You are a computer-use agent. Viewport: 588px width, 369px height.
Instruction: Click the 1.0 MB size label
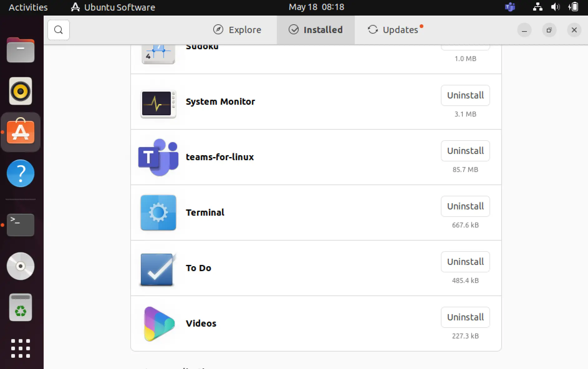[465, 59]
